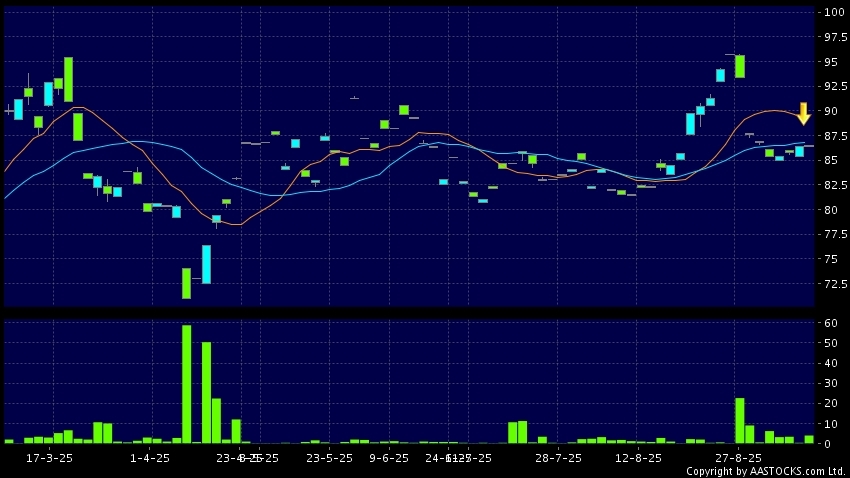Click the second-tallest volume bar reaching 50
This screenshot has height=478, width=850.
coord(207,392)
